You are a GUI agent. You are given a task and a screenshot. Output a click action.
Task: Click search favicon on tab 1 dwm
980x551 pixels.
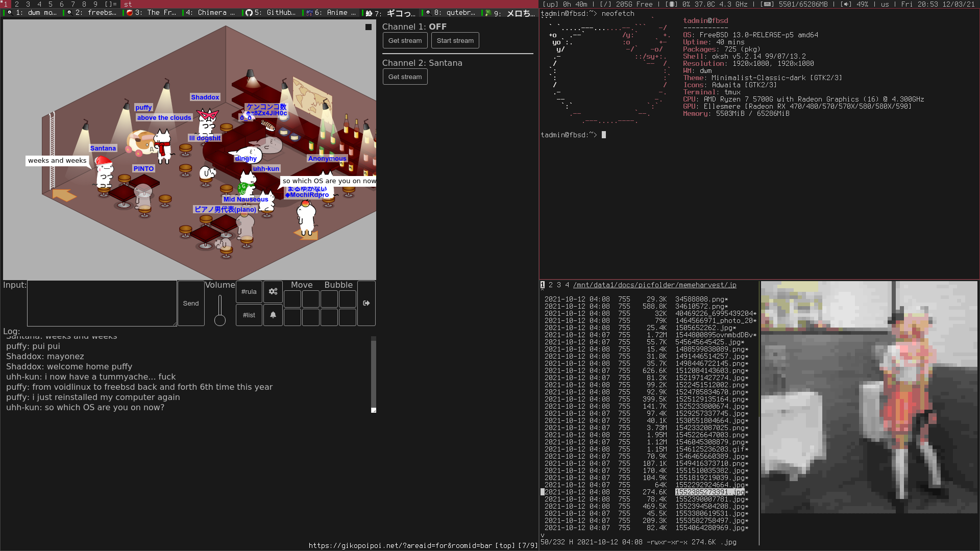point(10,13)
